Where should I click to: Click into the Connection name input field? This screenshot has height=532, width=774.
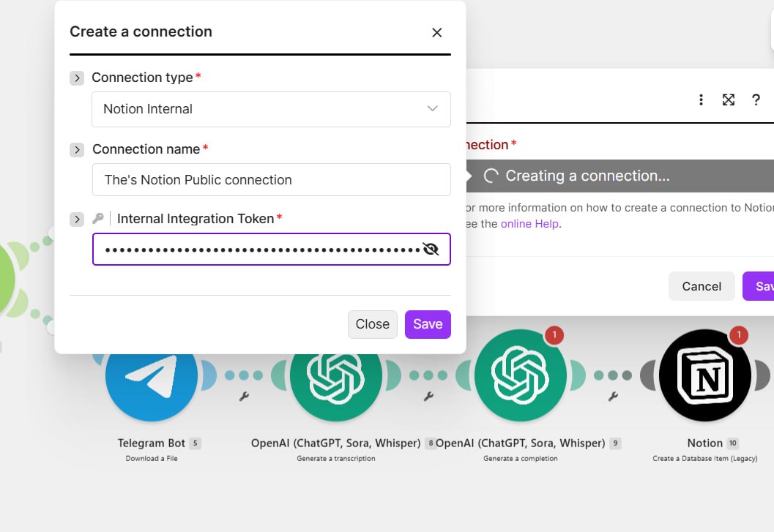[x=271, y=179]
